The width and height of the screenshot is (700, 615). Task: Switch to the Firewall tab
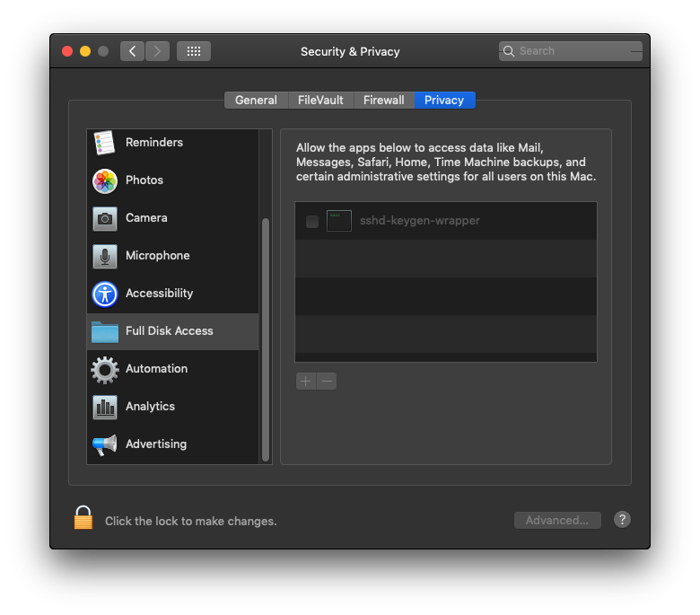pos(383,101)
